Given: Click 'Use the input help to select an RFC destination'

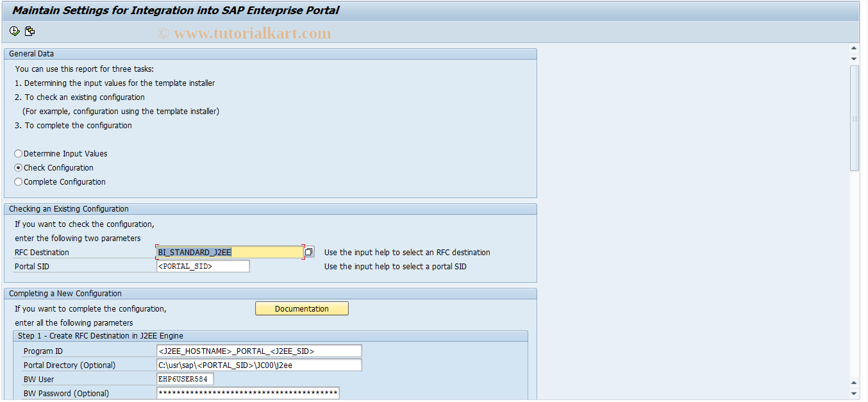Looking at the screenshot, I should tap(407, 253).
